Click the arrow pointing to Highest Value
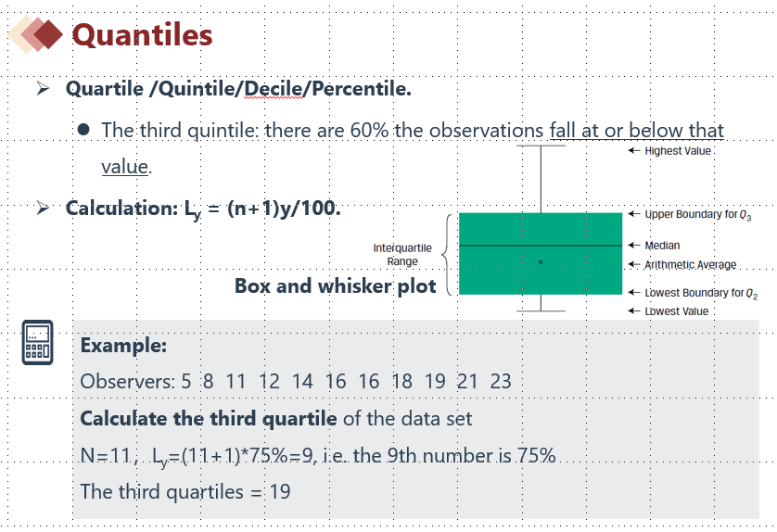Screen dimensions: 777x532 [x=633, y=150]
